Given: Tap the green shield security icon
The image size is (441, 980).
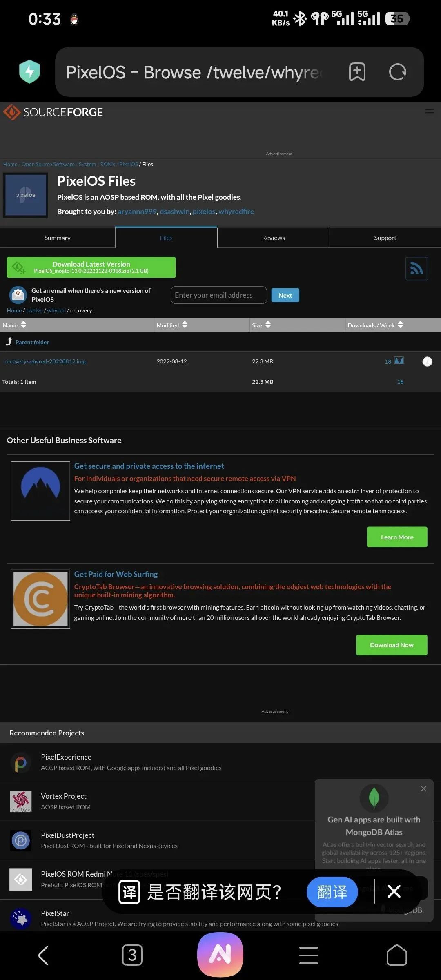Looking at the screenshot, I should [30, 72].
